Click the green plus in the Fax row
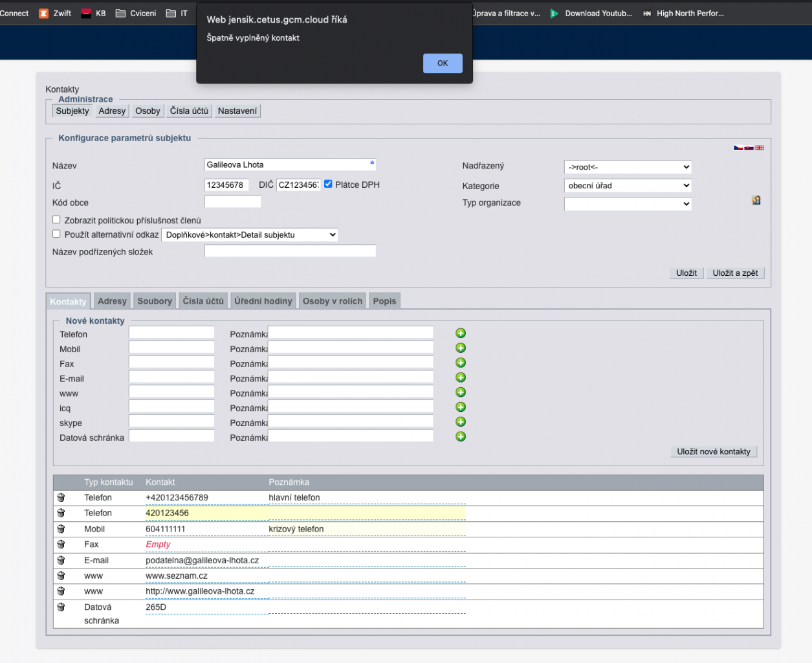 (461, 363)
